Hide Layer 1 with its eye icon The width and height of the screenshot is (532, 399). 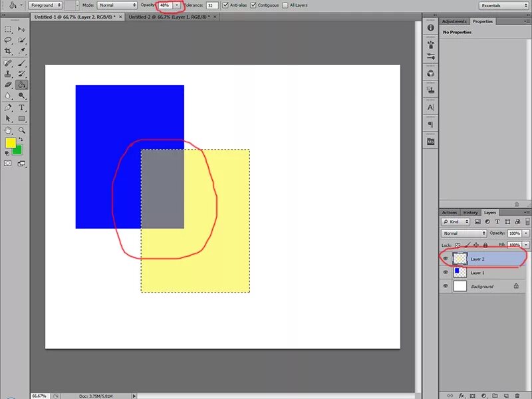(x=446, y=273)
